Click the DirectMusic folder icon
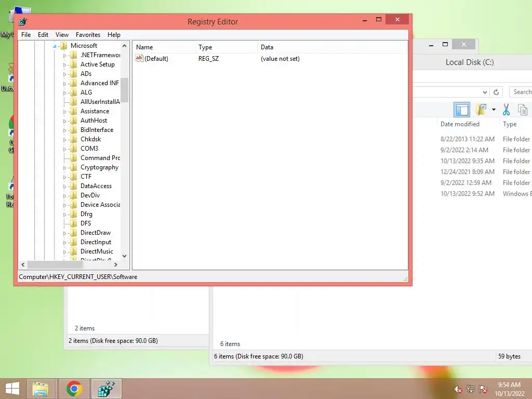This screenshot has height=399, width=532. pos(73,251)
